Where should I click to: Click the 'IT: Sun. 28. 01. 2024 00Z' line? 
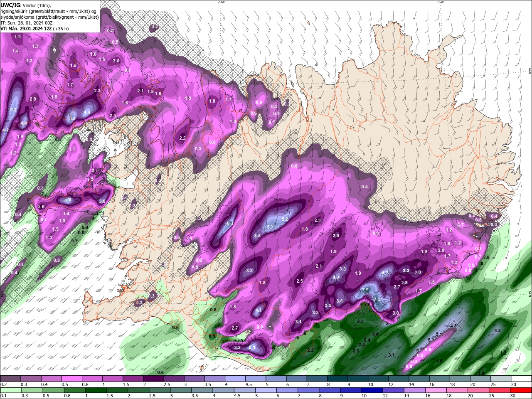tap(27, 23)
